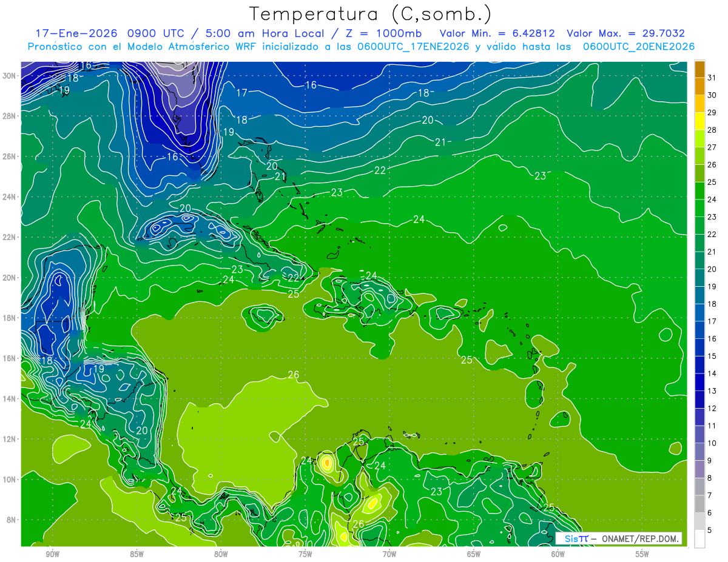Click the '16N' latitude axis label
The width and height of the screenshot is (728, 562).
pyautogui.click(x=9, y=358)
